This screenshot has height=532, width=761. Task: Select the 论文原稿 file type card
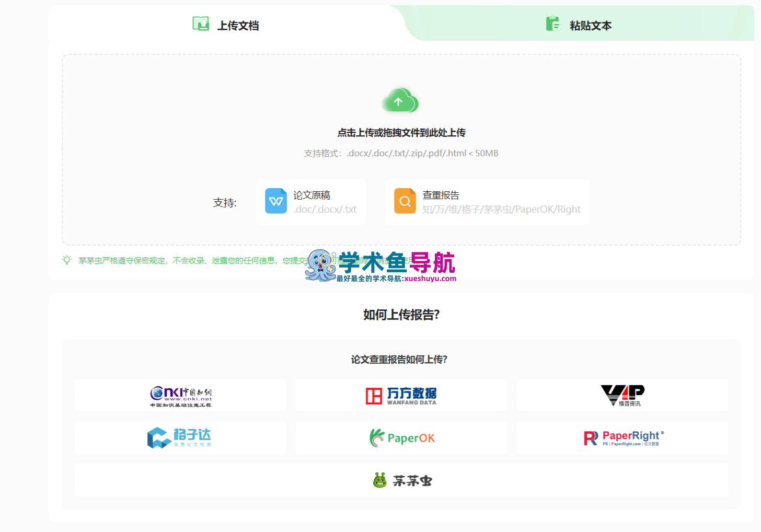[311, 202]
